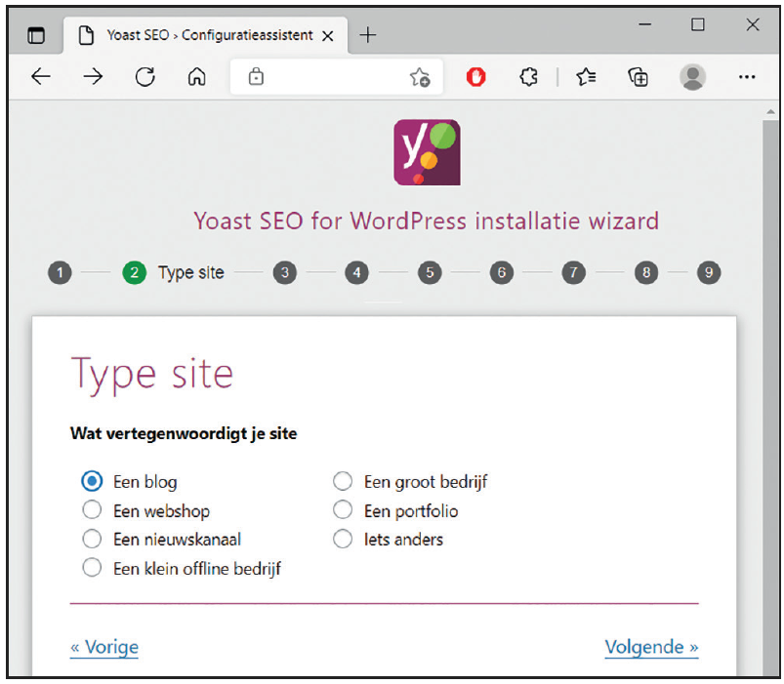Image resolution: width=784 pixels, height=684 pixels.
Task: Close the browser window
Action: [753, 24]
